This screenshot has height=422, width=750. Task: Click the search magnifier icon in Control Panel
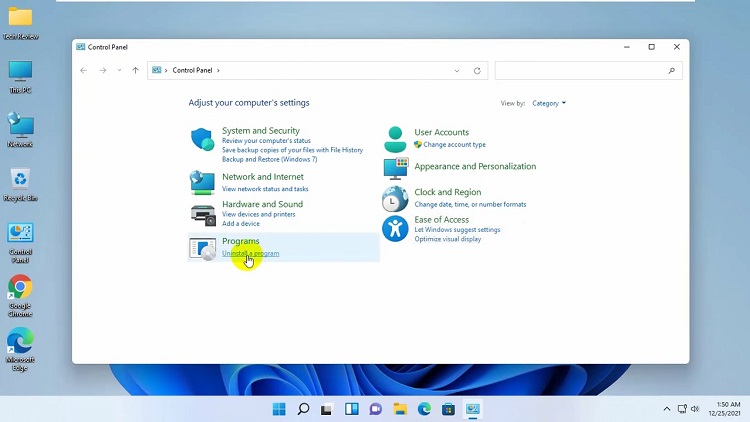point(672,71)
